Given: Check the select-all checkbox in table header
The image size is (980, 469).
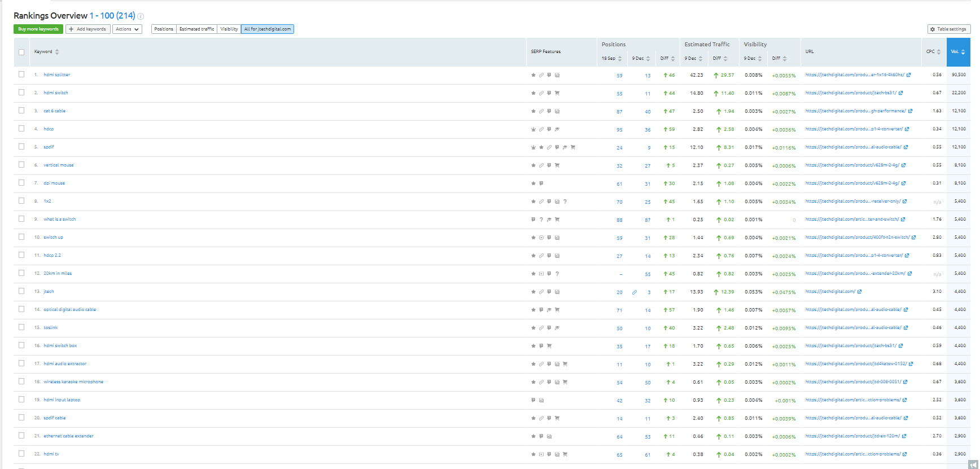Looking at the screenshot, I should click(21, 52).
